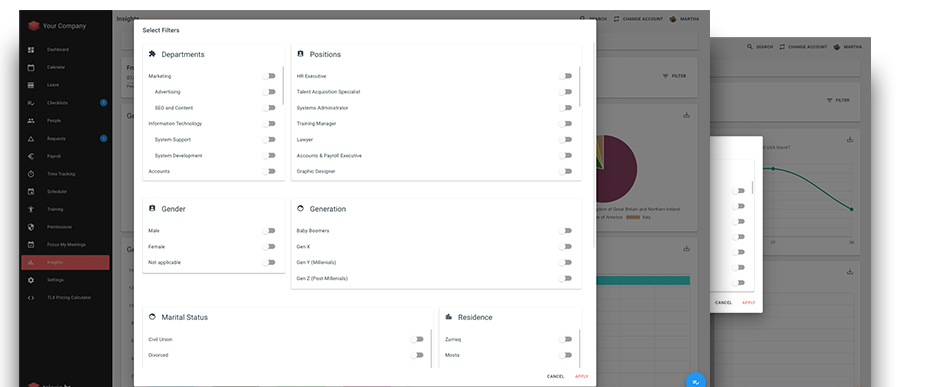The width and height of the screenshot is (927, 387).
Task: Enable the Mosta residence toggle
Action: coord(566,355)
